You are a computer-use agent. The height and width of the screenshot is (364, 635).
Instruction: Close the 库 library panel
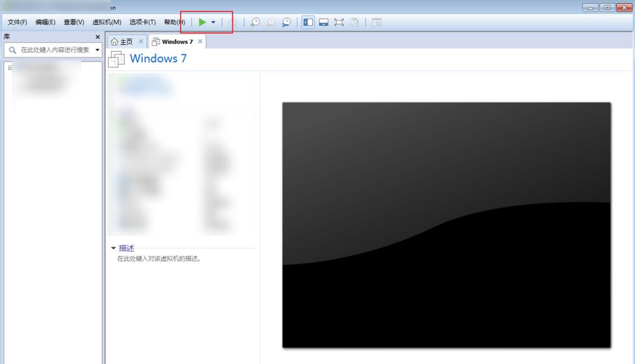click(97, 37)
